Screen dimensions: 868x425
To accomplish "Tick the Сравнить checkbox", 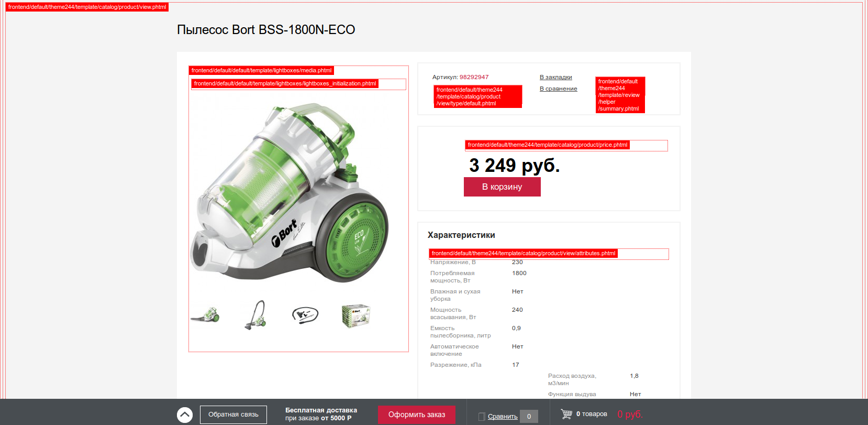I will coord(482,417).
